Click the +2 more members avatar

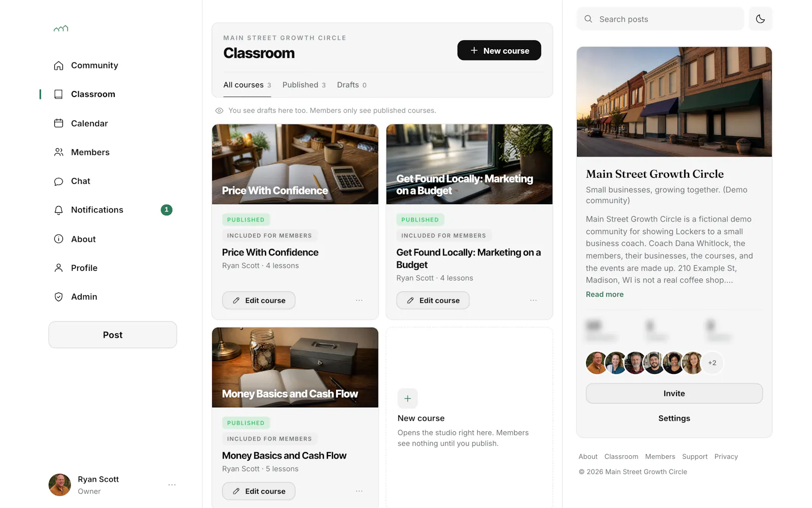(x=712, y=363)
